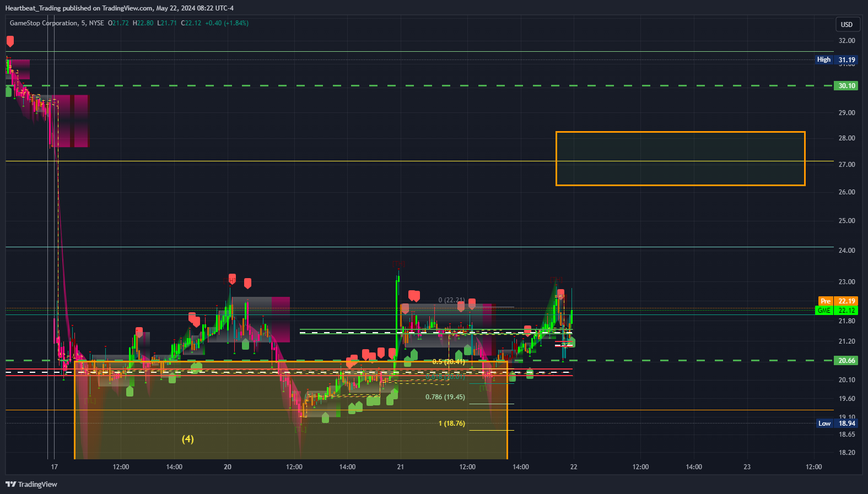
Task: Click the 29.00 price axis label
Action: point(847,113)
